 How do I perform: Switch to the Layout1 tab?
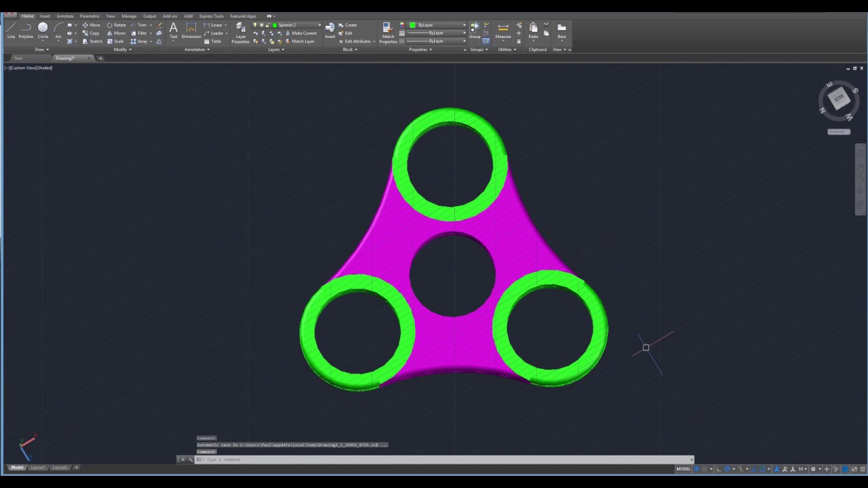click(x=37, y=468)
